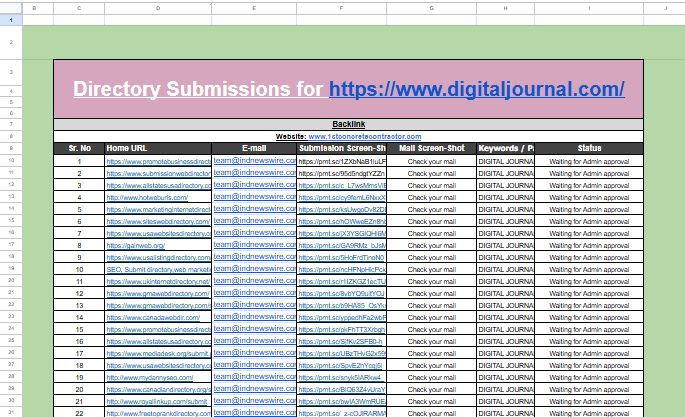Select column F by its header
Image resolution: width=685 pixels, height=417 pixels.
pos(342,8)
